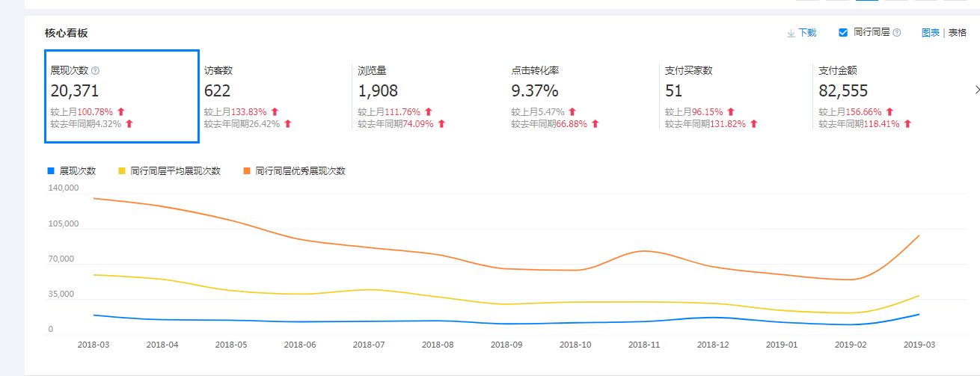This screenshot has height=376, width=980.
Task: Click the 下载 download link
Action: pyautogui.click(x=807, y=33)
